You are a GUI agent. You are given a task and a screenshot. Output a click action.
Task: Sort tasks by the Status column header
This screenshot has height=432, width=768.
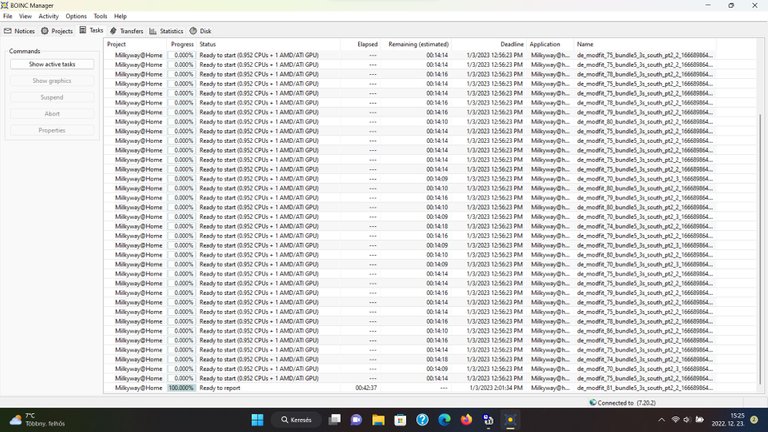[268, 44]
